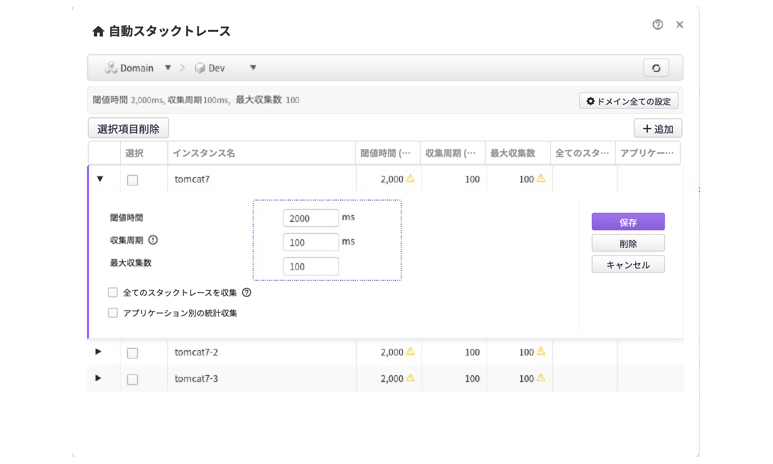Click the 全てのスタ… column header
Image resolution: width=773 pixels, height=464 pixels.
coord(583,153)
